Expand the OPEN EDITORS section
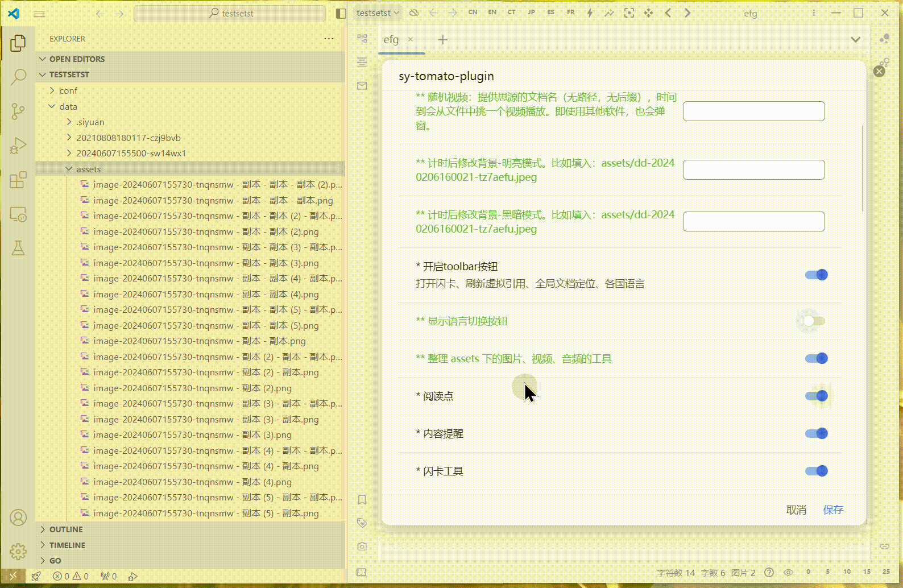Image resolution: width=903 pixels, height=588 pixels. click(190, 59)
